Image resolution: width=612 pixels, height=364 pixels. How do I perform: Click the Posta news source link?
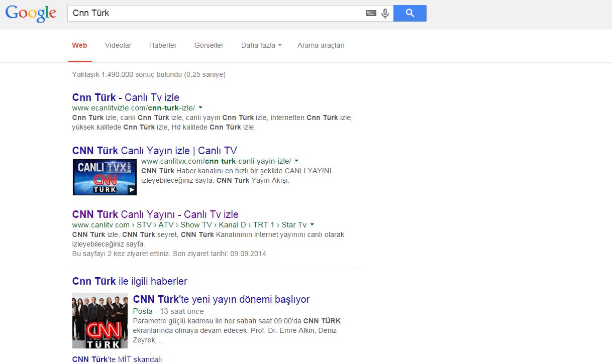coord(142,311)
